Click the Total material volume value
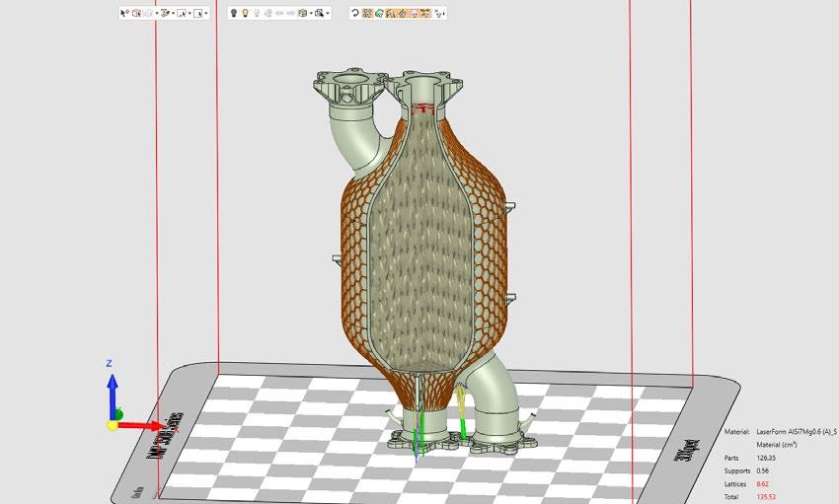839x504 pixels. (x=766, y=497)
